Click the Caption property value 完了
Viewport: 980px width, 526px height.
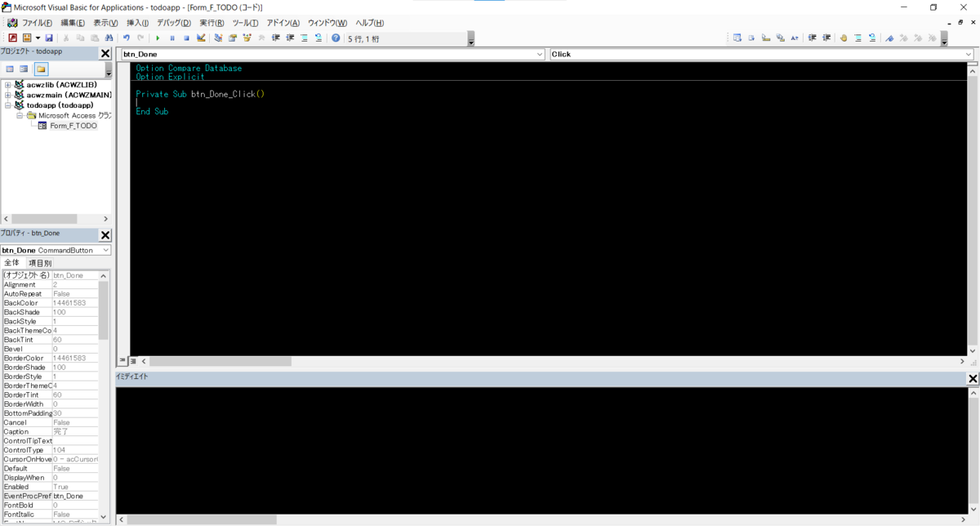[x=74, y=432]
